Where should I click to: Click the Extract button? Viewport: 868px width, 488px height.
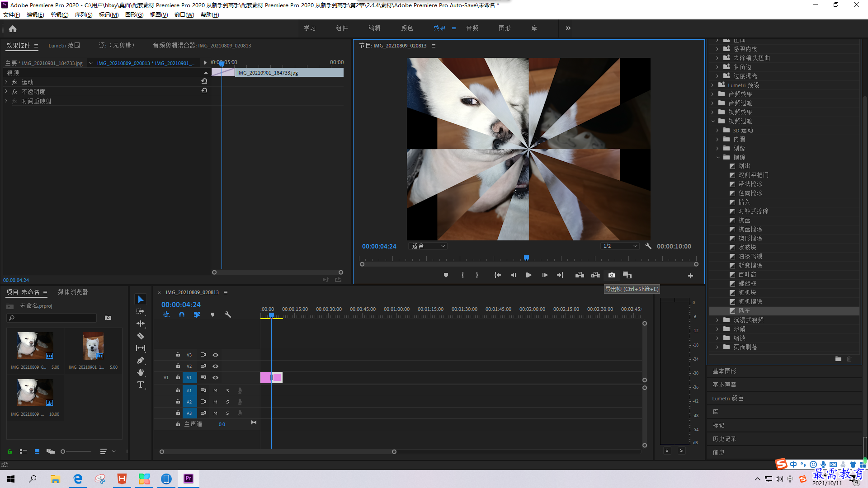[x=595, y=275]
